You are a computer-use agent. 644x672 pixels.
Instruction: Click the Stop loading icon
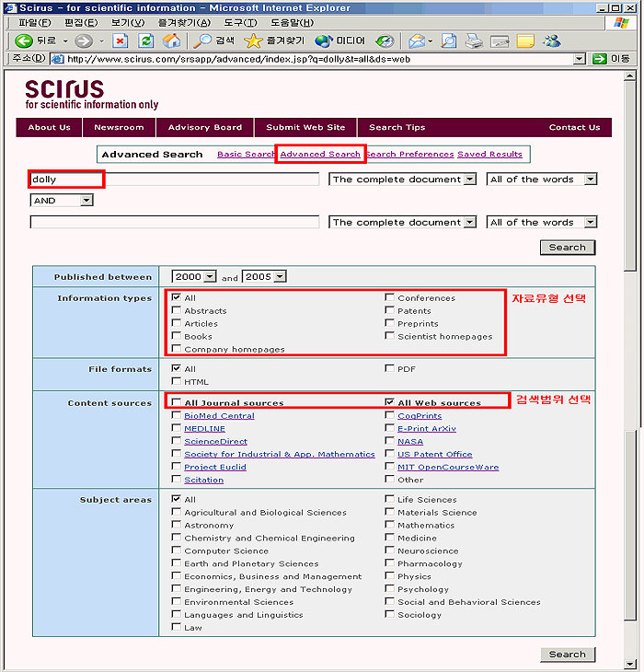[121, 41]
